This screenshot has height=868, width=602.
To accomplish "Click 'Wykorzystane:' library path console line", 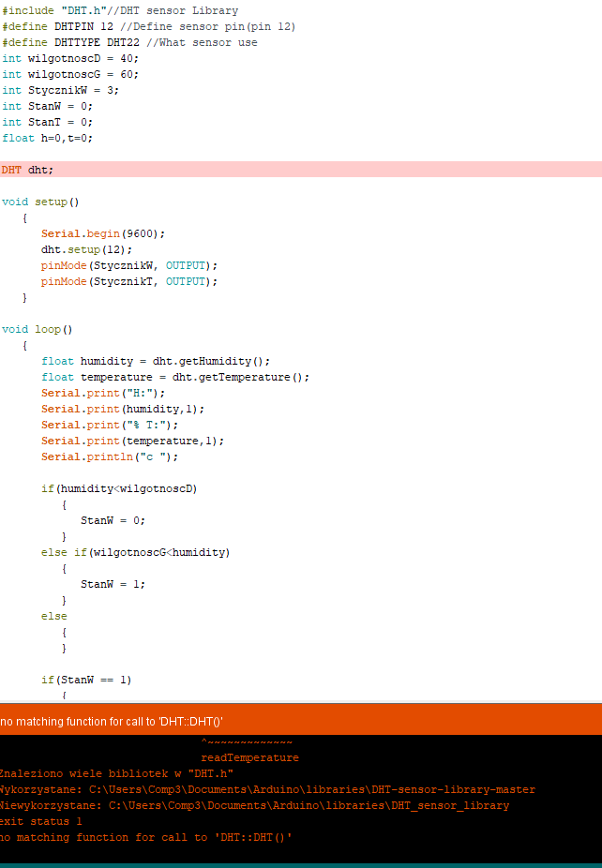I will coord(267,790).
